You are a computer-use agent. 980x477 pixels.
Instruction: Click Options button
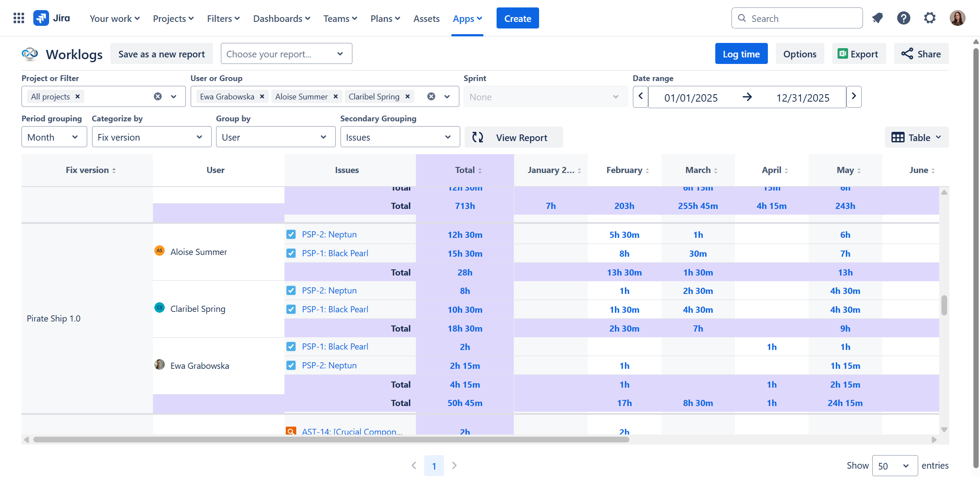pos(800,54)
